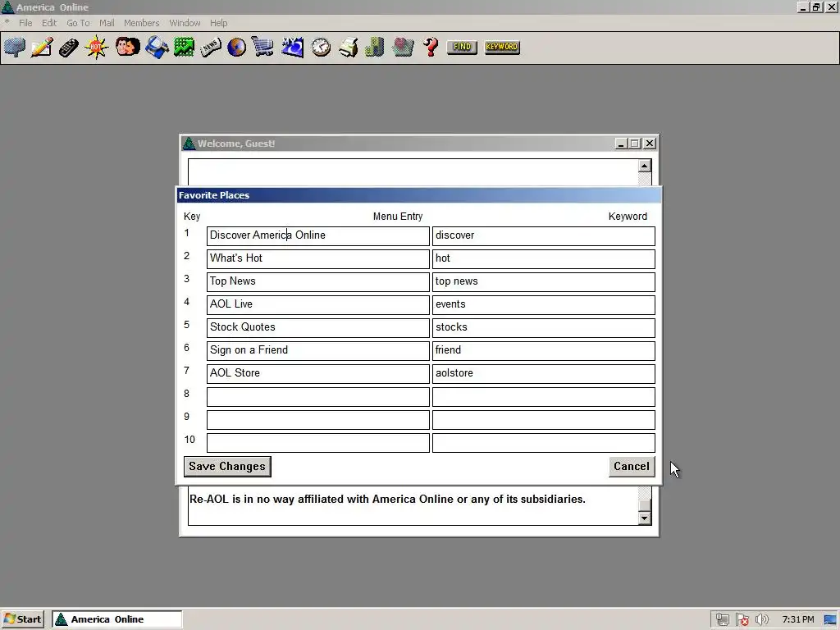Click the 'events' keyword field
The height and width of the screenshot is (630, 840).
(x=544, y=305)
